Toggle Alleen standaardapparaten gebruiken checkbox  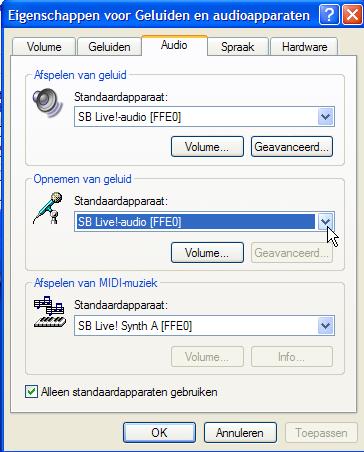[x=31, y=392]
